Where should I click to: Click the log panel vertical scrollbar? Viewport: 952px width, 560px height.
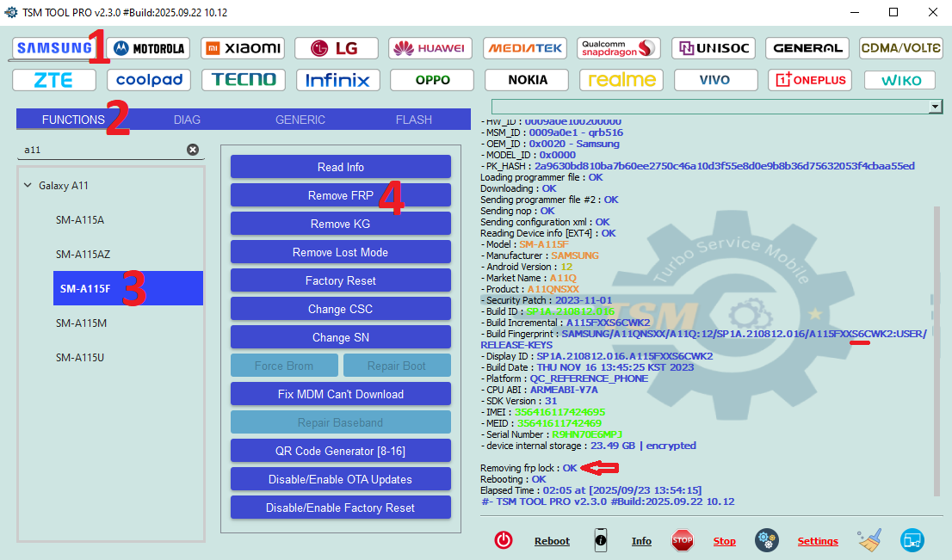point(937,344)
